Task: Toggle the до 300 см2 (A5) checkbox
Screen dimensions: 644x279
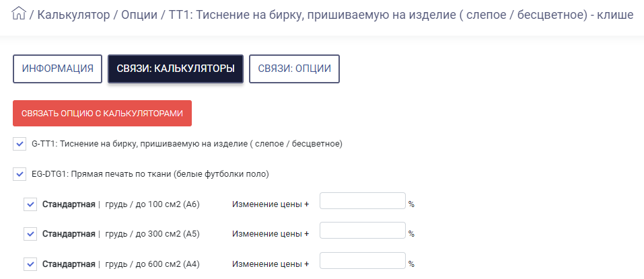Action: 30,234
